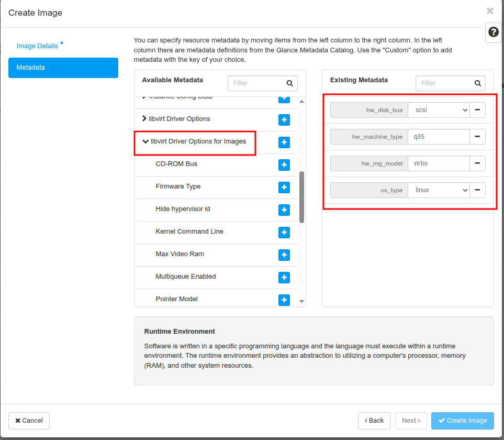Add the Firmware Type metadata item
The height and width of the screenshot is (440, 504).
coord(284,187)
